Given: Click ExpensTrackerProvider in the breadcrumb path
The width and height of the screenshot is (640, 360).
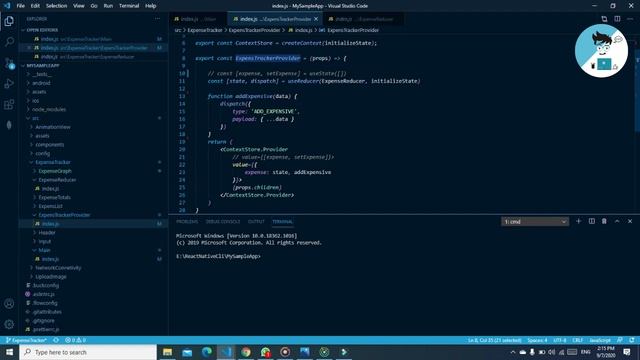Looking at the screenshot, I should (254, 30).
